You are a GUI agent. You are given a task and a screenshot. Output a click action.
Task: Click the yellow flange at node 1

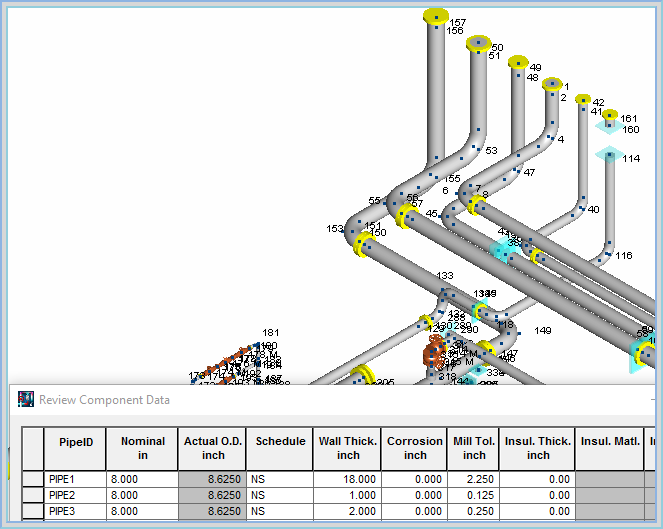[552, 84]
